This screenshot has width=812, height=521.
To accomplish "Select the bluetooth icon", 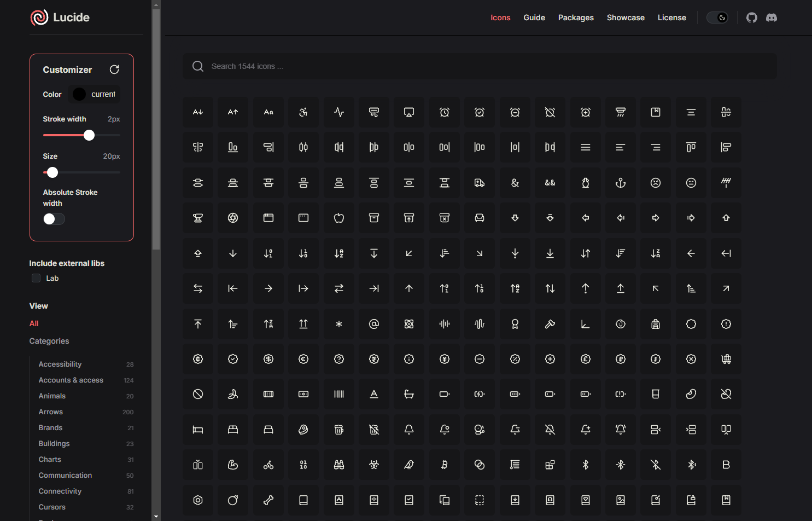I will tap(585, 465).
